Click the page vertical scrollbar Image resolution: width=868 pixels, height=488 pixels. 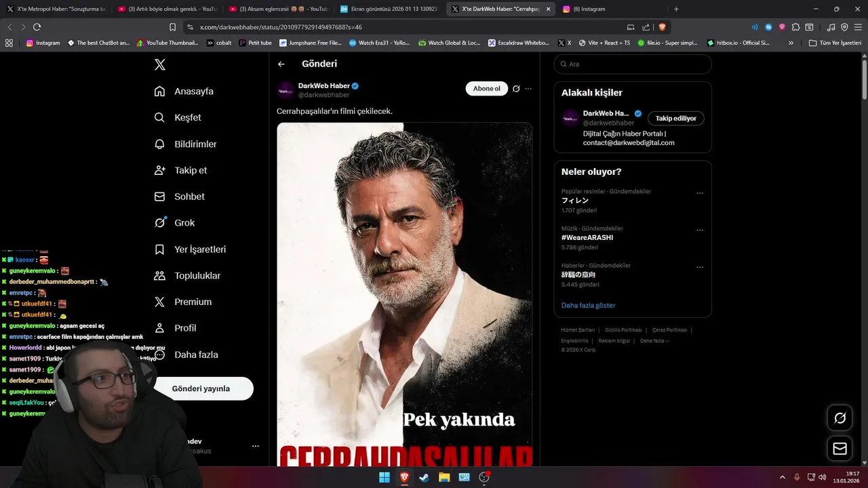click(x=864, y=79)
